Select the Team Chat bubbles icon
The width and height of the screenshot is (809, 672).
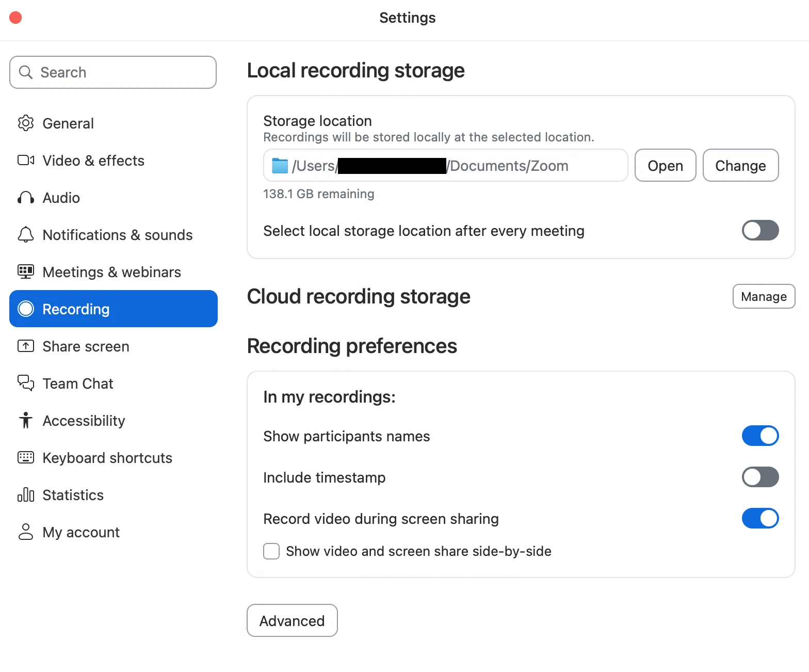click(26, 383)
